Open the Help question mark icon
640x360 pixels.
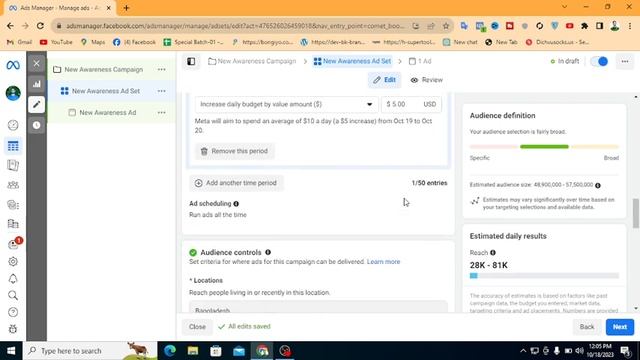pos(13,312)
